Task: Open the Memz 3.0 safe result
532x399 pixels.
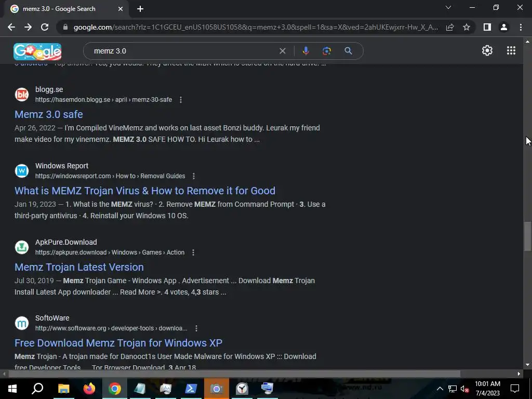Action: tap(48, 114)
